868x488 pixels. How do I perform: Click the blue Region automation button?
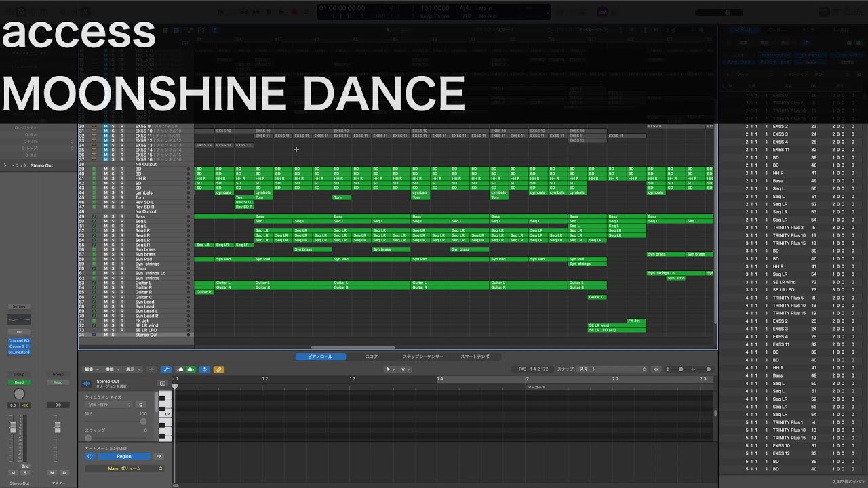click(x=124, y=456)
